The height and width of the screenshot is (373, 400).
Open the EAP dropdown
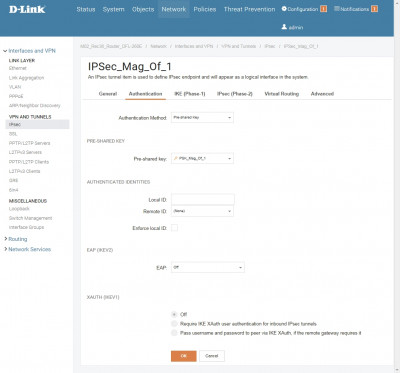click(x=208, y=267)
